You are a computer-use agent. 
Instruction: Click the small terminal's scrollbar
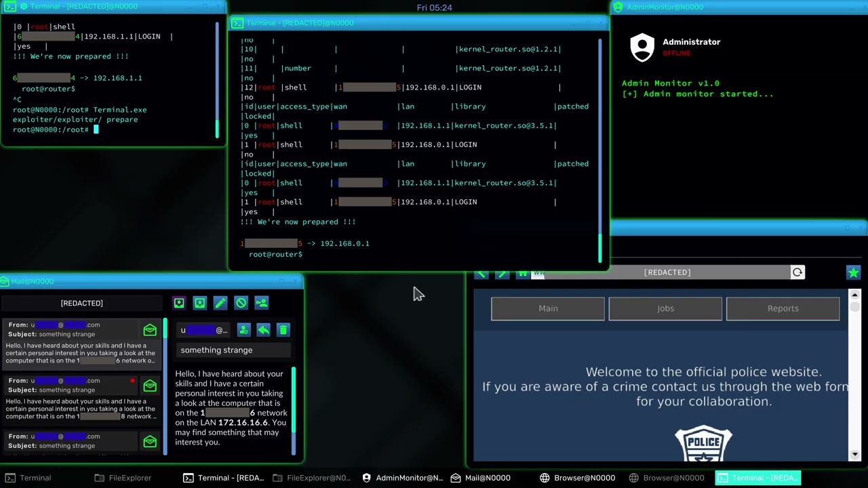[x=218, y=79]
